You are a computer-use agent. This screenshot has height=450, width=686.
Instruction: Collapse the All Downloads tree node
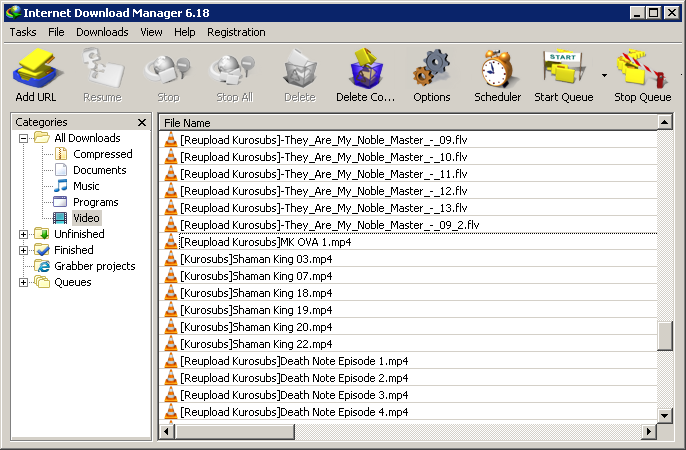coord(24,139)
